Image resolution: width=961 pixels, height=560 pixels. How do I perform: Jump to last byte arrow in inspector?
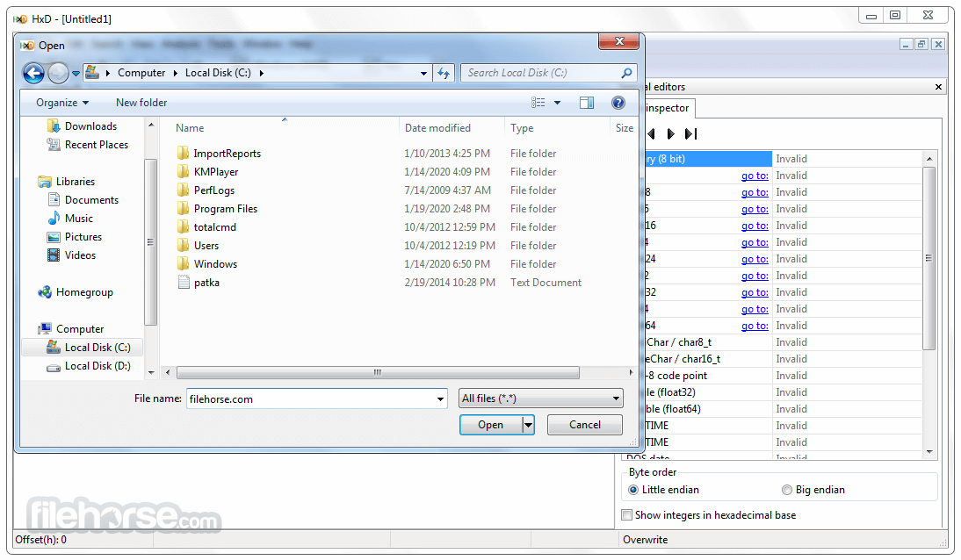coord(690,133)
